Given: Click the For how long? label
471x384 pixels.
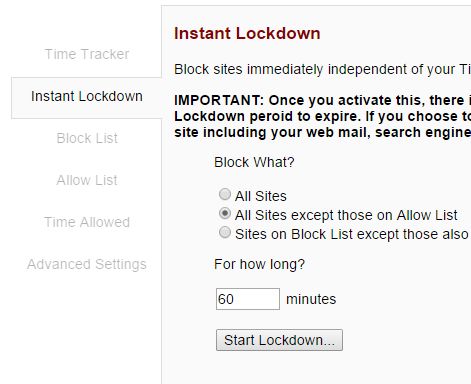Looking at the screenshot, I should (259, 264).
